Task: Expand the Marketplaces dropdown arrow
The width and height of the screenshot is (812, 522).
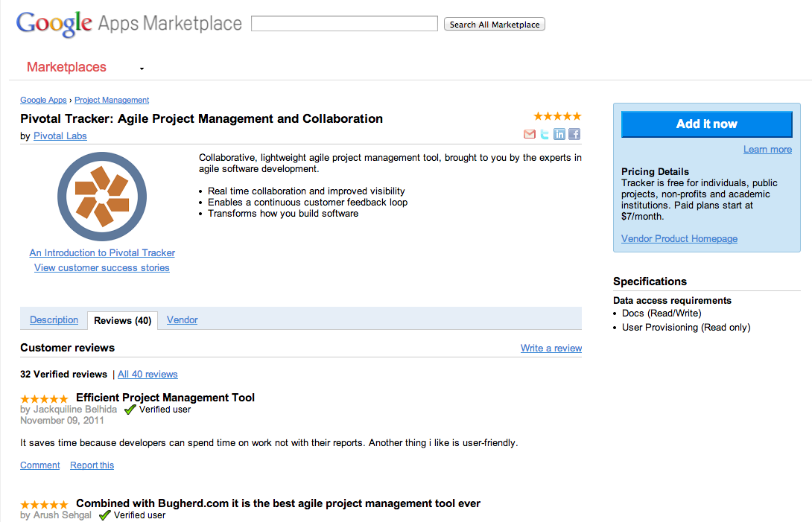Action: 142,69
